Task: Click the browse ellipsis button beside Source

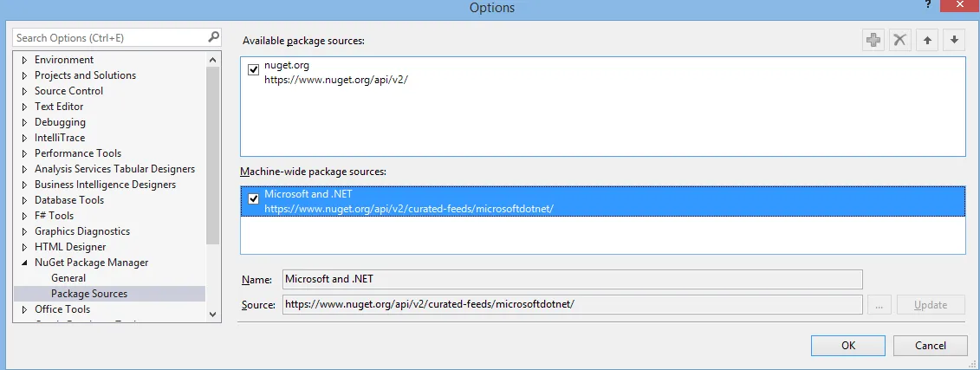Action: tap(879, 305)
